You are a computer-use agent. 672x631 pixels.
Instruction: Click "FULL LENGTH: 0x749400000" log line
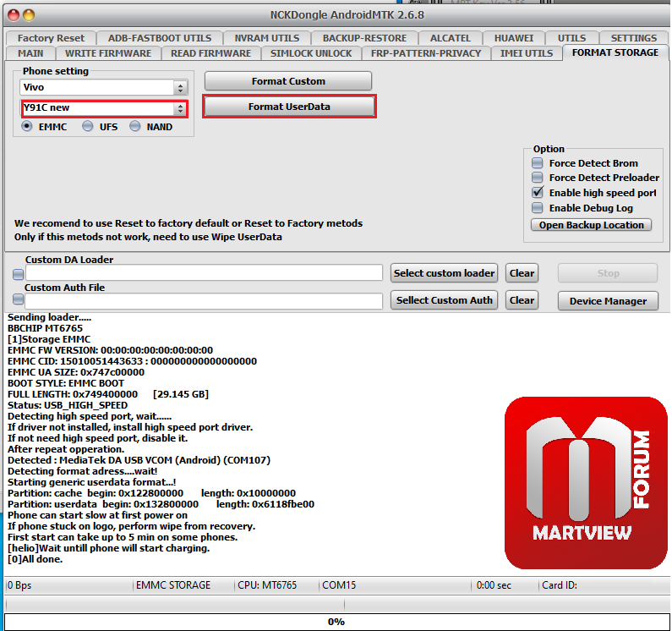point(108,394)
